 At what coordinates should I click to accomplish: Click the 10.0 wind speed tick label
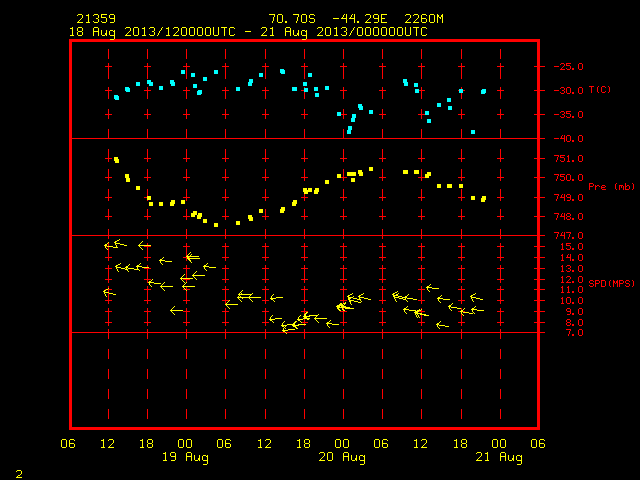(x=571, y=301)
